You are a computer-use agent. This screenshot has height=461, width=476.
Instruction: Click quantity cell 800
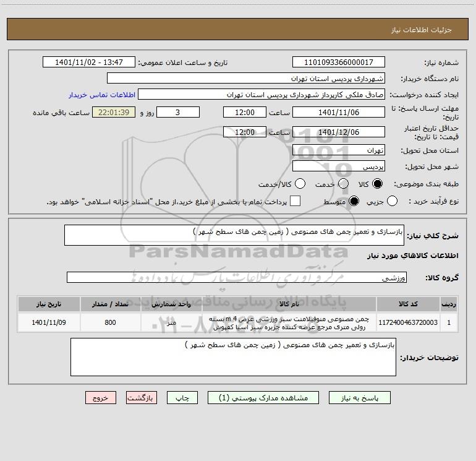110,322
